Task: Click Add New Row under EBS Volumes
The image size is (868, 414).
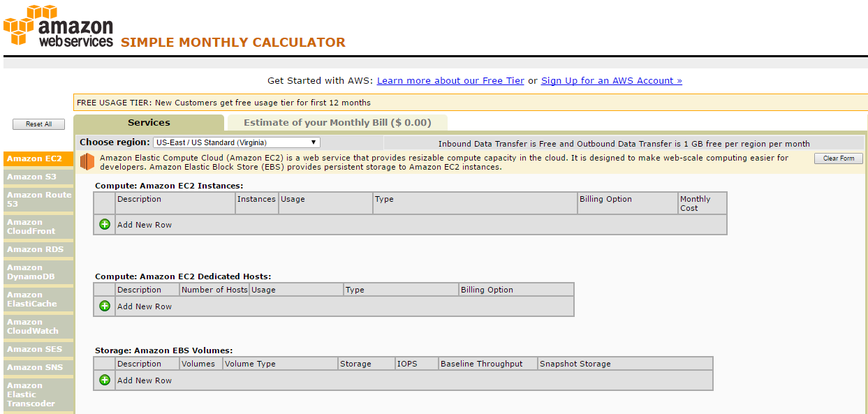Action: click(x=145, y=380)
